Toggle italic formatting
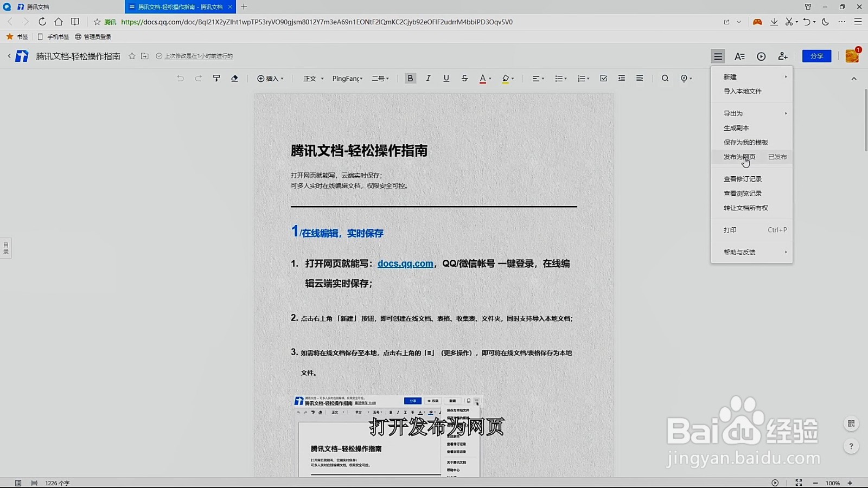The width and height of the screenshot is (868, 488). tap(428, 79)
